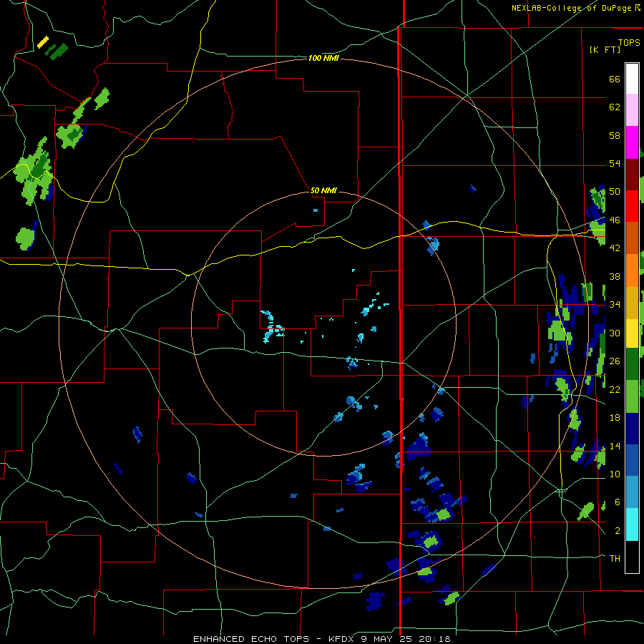Click the '38' legend value
This screenshot has height=644, width=644.
coord(615,276)
